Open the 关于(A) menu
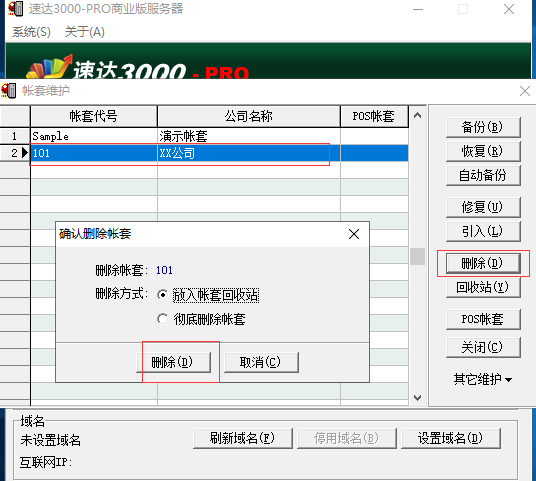This screenshot has width=536, height=481. [x=84, y=32]
